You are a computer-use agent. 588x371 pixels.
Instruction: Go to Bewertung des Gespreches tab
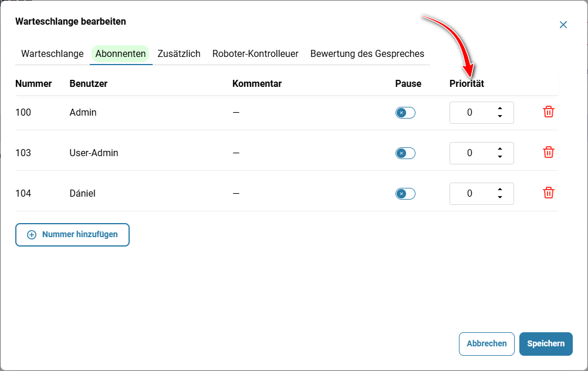pos(367,53)
